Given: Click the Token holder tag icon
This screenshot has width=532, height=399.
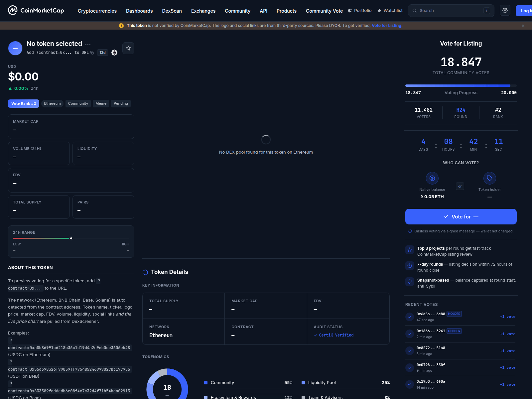Looking at the screenshot, I should point(490,178).
